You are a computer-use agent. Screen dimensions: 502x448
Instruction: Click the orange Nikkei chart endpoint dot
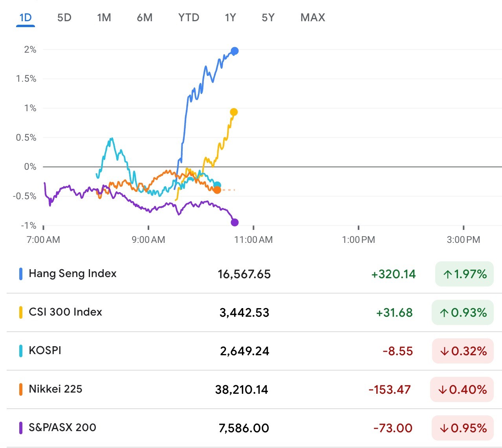(x=217, y=190)
